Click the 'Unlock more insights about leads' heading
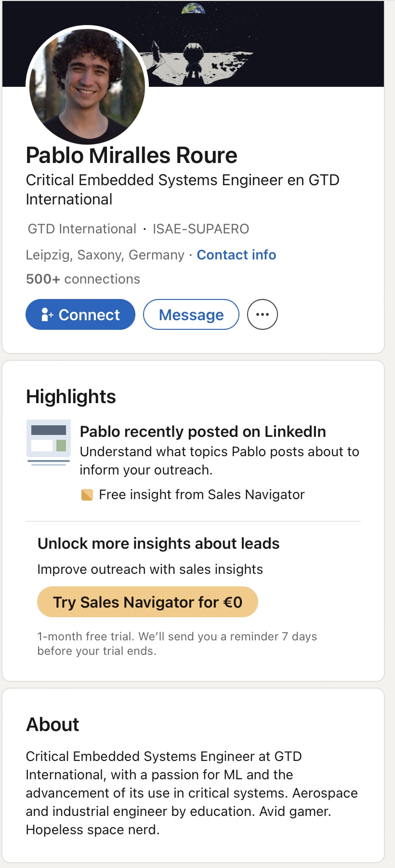This screenshot has height=868, width=395. [158, 543]
